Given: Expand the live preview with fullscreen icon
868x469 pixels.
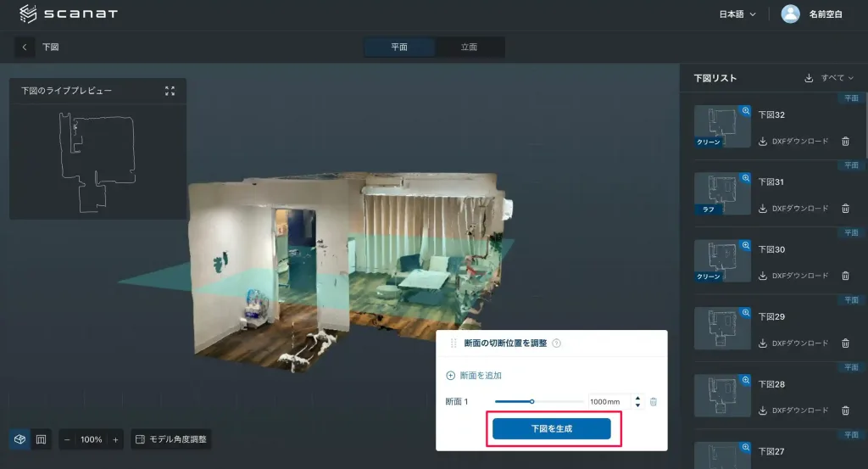Looking at the screenshot, I should [170, 91].
